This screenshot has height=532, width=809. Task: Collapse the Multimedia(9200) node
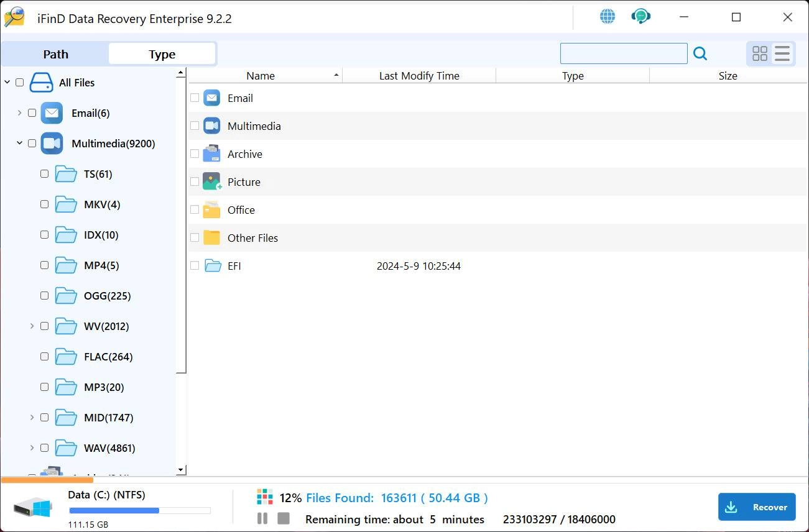[x=19, y=144]
